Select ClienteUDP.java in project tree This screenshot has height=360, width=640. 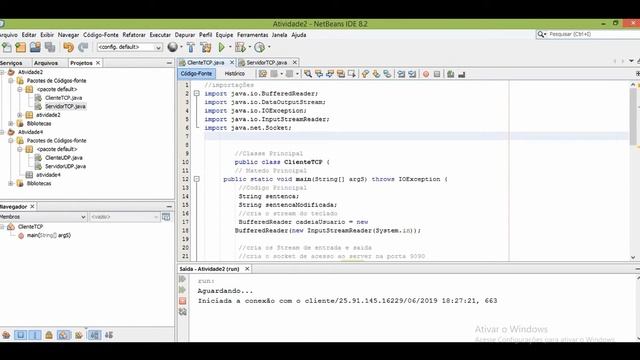pos(64,158)
